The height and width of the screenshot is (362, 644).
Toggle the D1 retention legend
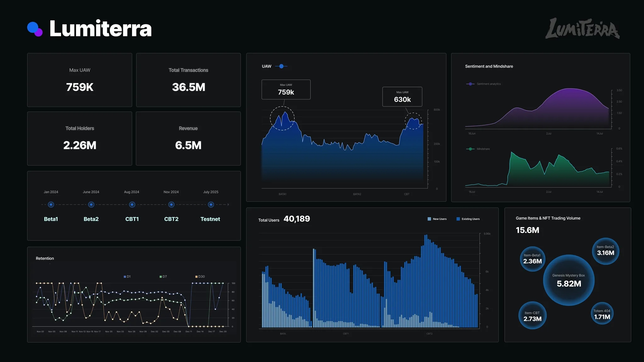pyautogui.click(x=127, y=277)
